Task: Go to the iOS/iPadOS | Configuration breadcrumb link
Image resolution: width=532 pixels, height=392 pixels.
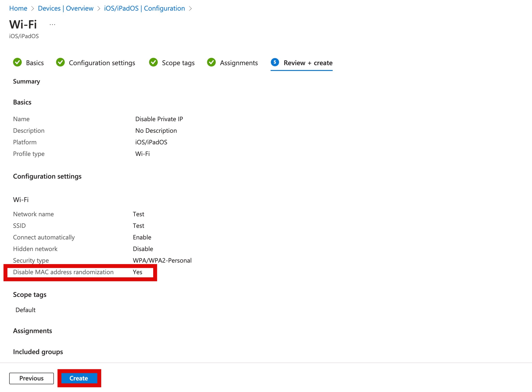Action: (144, 8)
